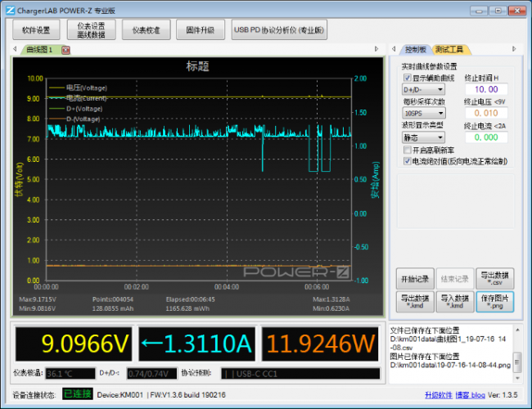Open the 固件升级 firmware upgrade button
The image size is (532, 409).
click(201, 29)
